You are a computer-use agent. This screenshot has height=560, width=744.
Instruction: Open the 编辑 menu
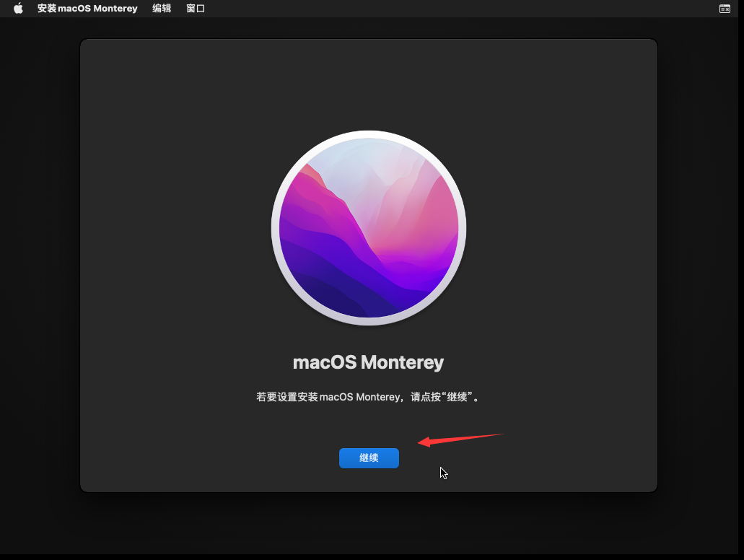click(x=162, y=9)
